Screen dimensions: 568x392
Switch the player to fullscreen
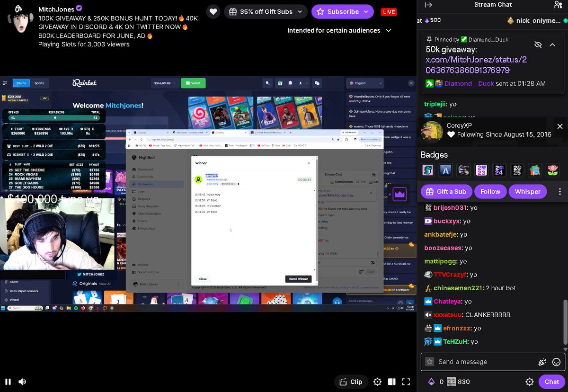click(406, 382)
